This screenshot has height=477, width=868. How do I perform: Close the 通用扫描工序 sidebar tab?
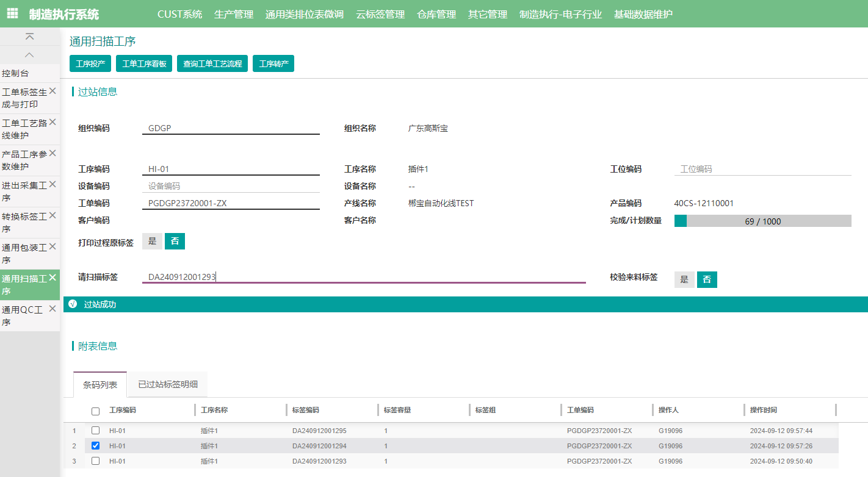pos(52,278)
